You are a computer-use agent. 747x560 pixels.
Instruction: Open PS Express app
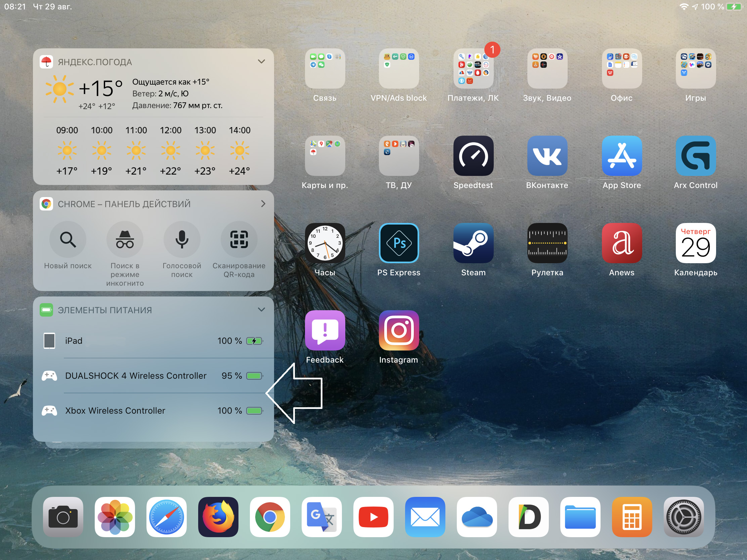tap(399, 243)
